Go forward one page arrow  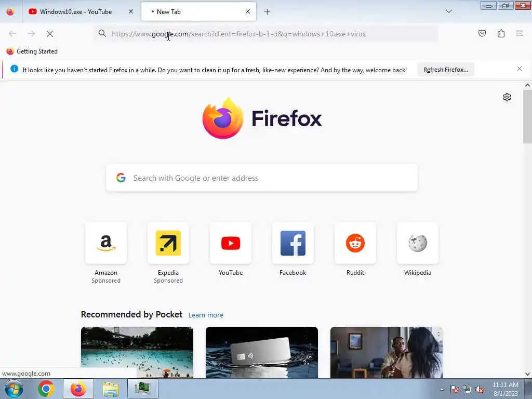pos(31,34)
